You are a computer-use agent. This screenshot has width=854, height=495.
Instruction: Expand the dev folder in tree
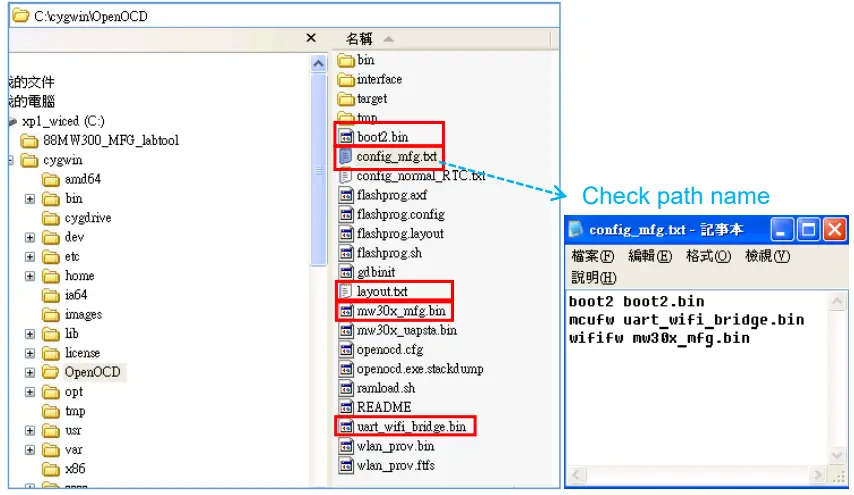pos(30,237)
